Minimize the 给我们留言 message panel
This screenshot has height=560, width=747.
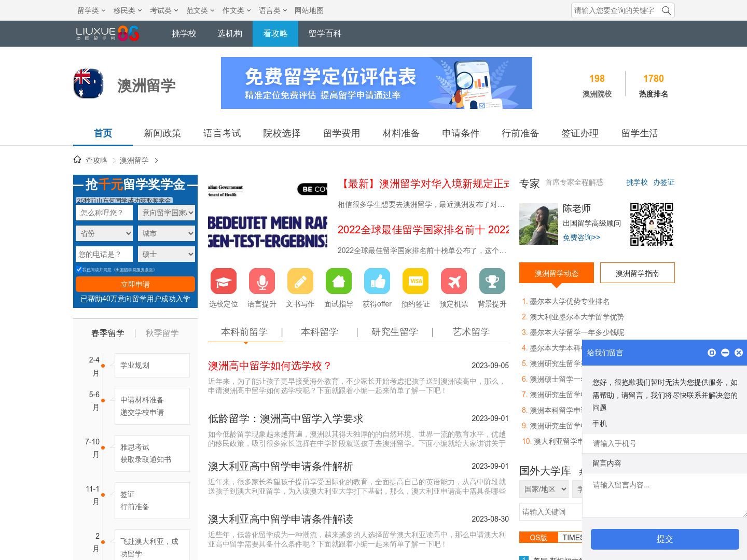(x=725, y=353)
